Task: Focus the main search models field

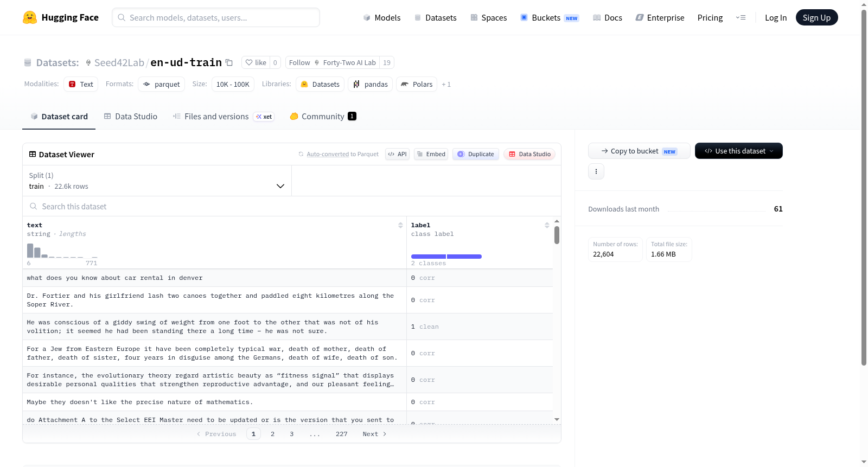Action: click(216, 17)
